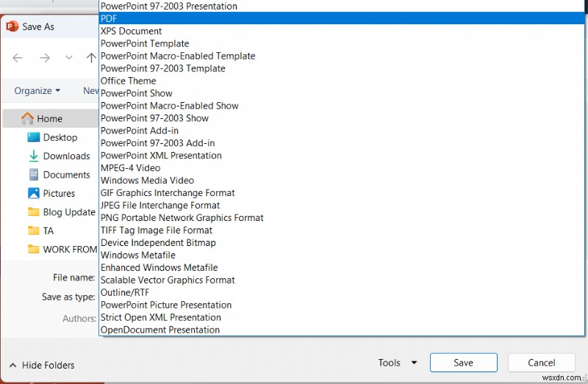Click Hide Folders to collapse pane
Viewport: 588px width, 384px height.
coord(48,365)
